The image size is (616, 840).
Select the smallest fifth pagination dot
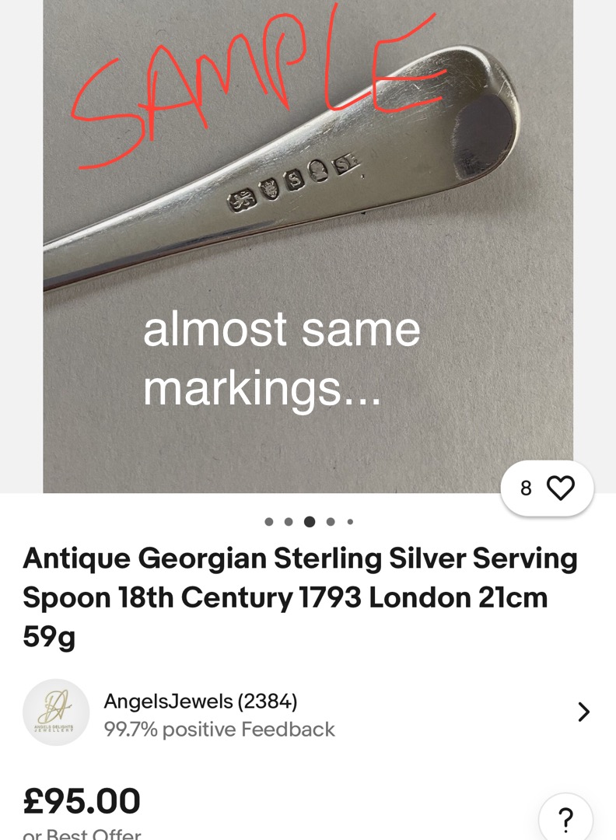tap(350, 522)
